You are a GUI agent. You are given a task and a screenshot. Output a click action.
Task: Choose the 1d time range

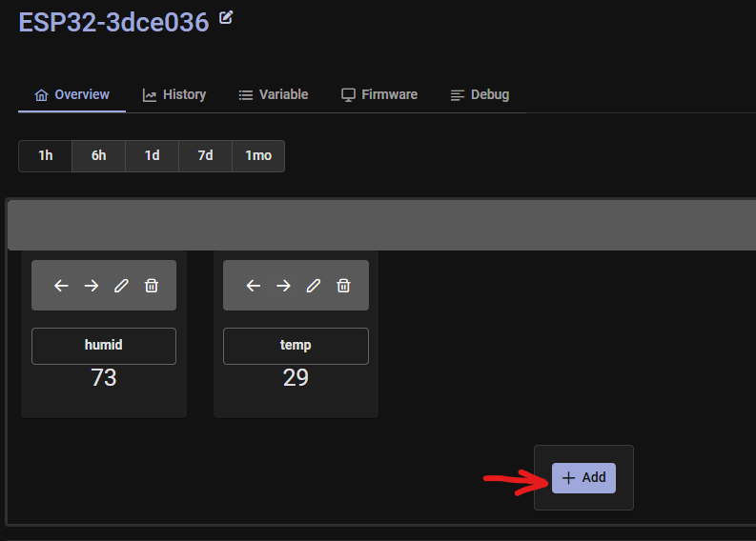(x=152, y=155)
